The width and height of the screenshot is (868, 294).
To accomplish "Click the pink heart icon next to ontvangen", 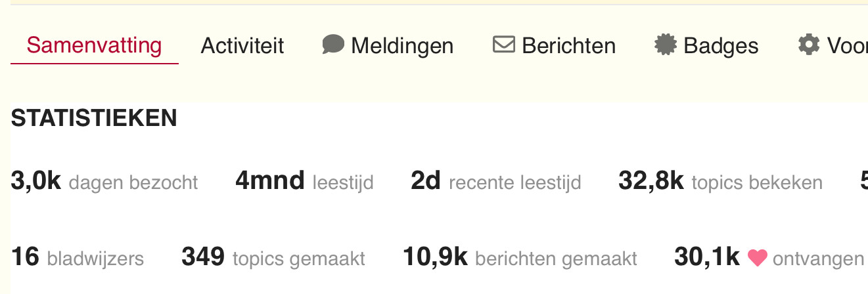I will point(757,258).
